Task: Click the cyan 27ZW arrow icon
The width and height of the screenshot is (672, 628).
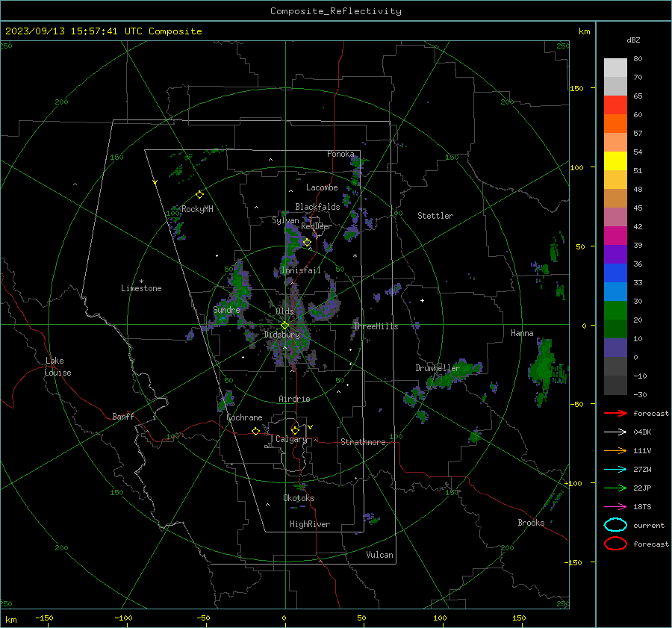Action: click(x=615, y=470)
